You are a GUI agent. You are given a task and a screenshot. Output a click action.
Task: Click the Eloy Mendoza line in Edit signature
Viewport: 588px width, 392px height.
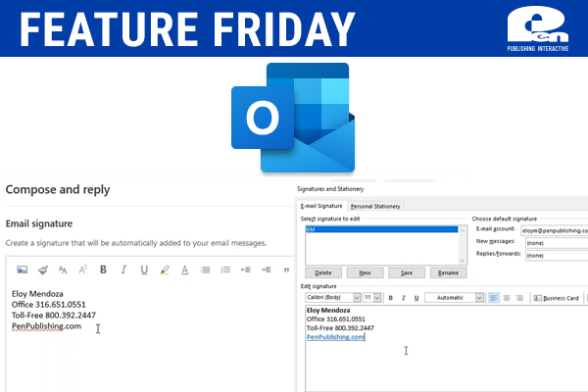328,311
